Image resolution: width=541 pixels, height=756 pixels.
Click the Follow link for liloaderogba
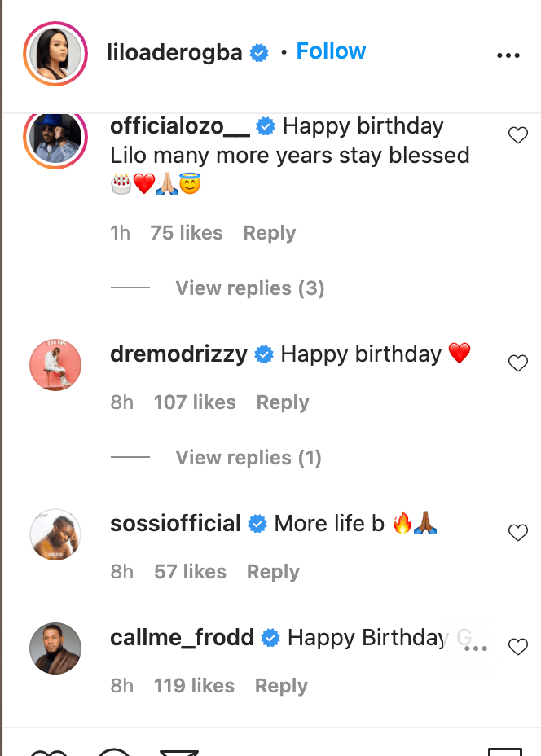click(x=331, y=51)
